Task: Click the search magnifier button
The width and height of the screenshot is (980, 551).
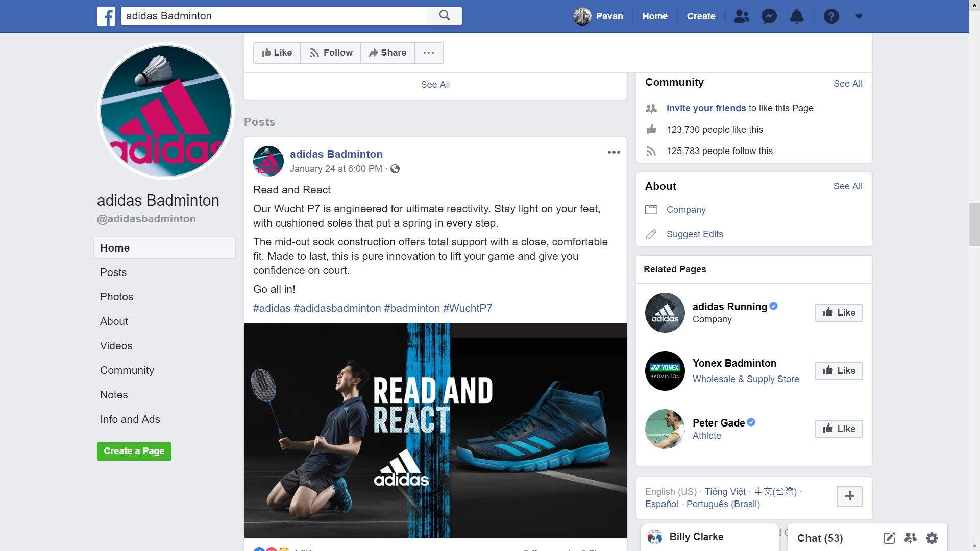Action: 445,16
